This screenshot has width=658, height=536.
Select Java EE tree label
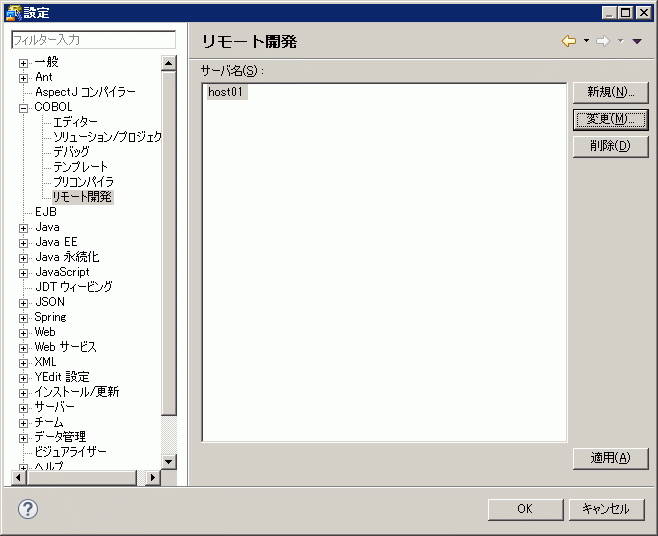tap(56, 242)
